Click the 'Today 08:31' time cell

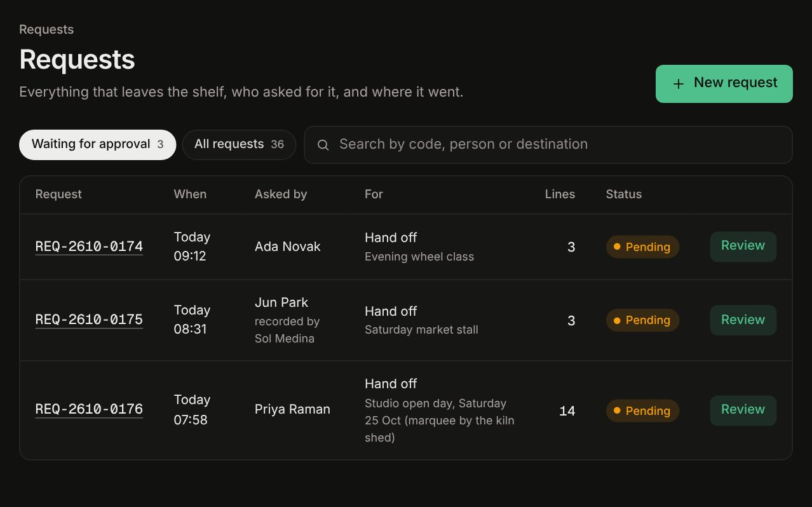pos(192,320)
